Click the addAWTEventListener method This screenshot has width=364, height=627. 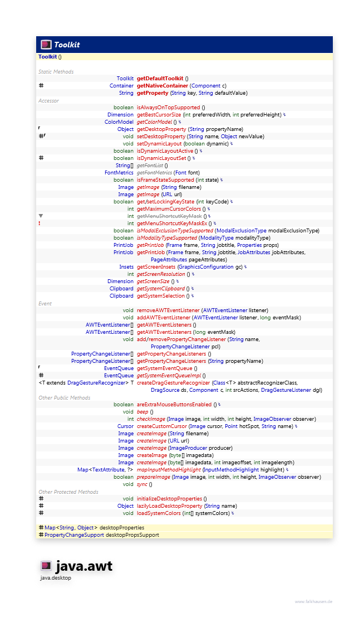(x=164, y=318)
